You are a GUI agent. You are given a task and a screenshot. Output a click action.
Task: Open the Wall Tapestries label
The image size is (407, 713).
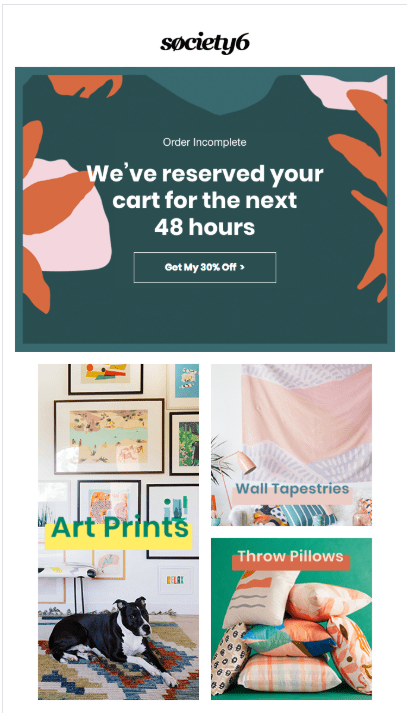[292, 491]
